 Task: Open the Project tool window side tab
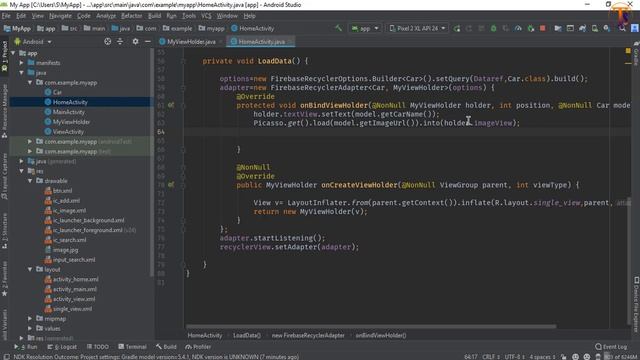click(x=4, y=56)
